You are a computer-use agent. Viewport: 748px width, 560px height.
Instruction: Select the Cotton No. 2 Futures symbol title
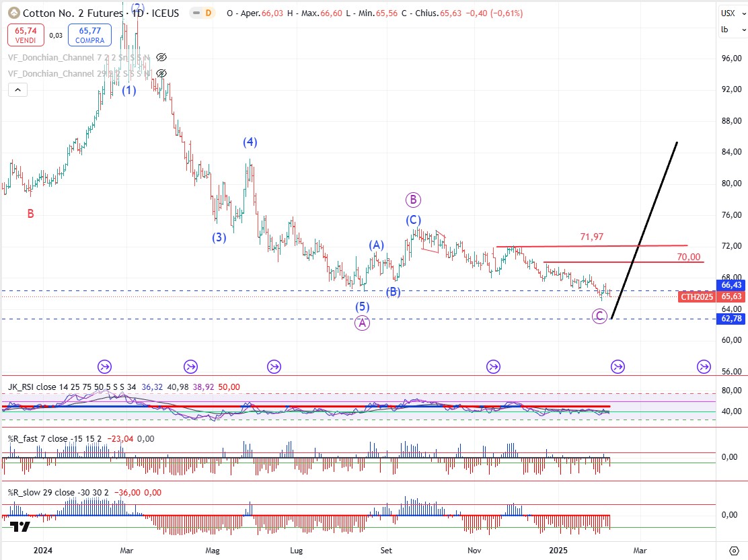coord(73,13)
